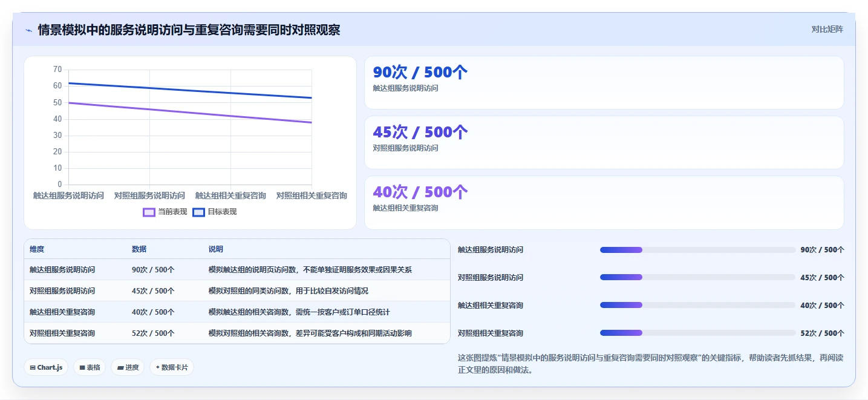
Task: Select table row name 对照组相关重复咨询
Action: pyautogui.click(x=62, y=333)
